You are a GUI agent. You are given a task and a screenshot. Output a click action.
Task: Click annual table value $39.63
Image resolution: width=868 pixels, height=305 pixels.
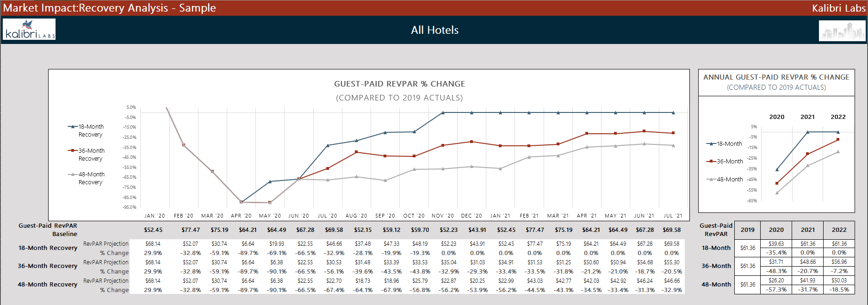(776, 243)
